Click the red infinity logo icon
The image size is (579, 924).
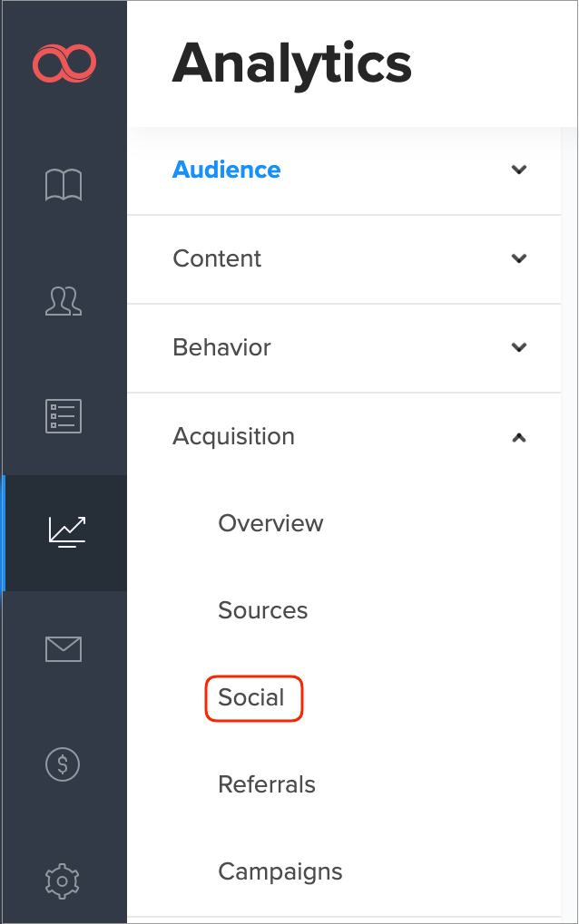point(64,63)
